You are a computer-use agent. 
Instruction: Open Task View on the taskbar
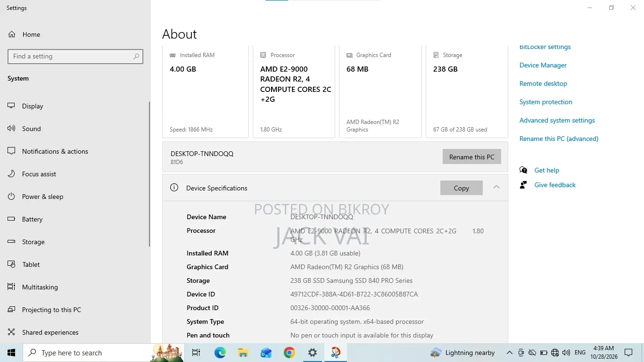point(196,353)
